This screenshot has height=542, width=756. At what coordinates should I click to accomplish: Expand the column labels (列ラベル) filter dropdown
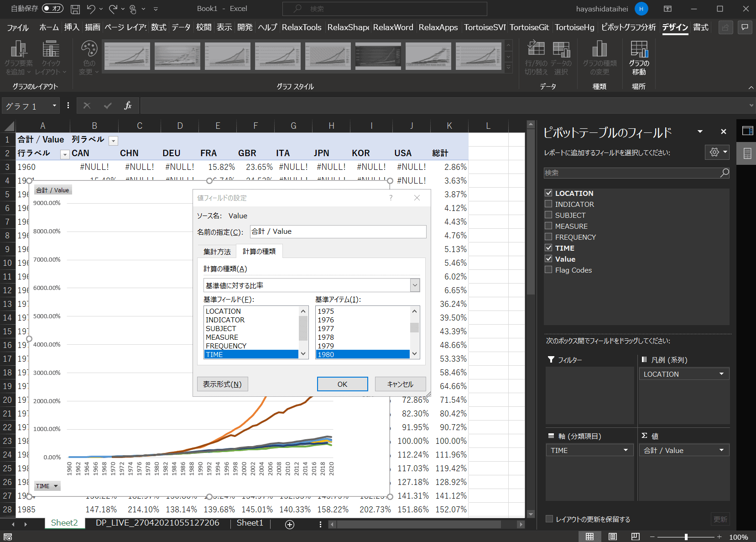(114, 141)
